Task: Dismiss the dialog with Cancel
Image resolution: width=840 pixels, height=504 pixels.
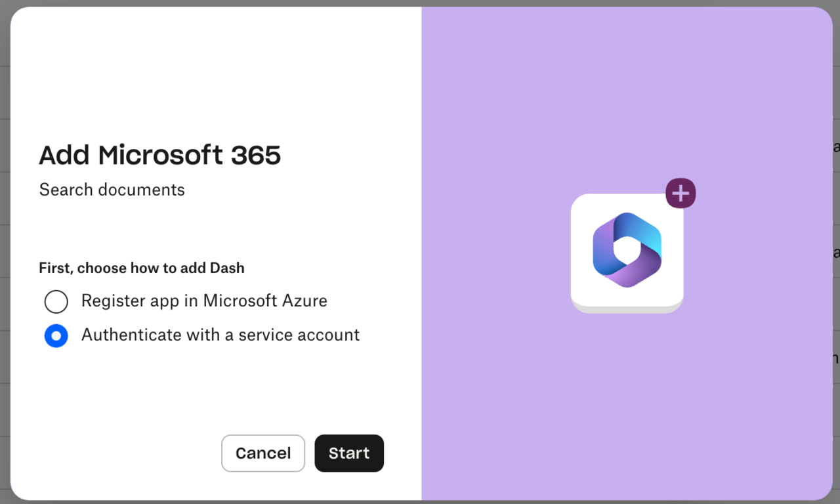Action: 262,453
